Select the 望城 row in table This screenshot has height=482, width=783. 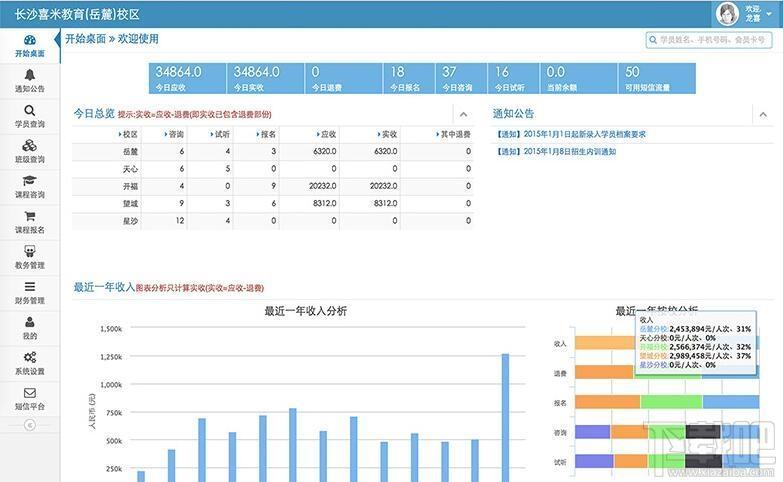[273, 203]
